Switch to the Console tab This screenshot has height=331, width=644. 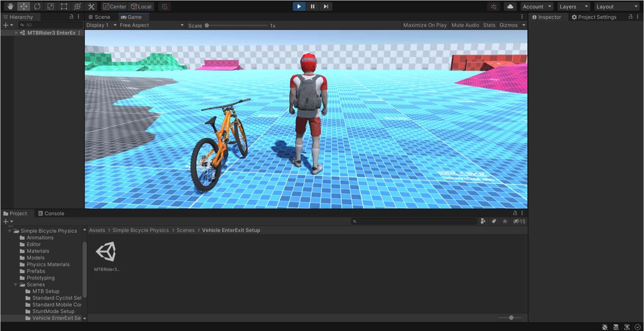tap(51, 214)
